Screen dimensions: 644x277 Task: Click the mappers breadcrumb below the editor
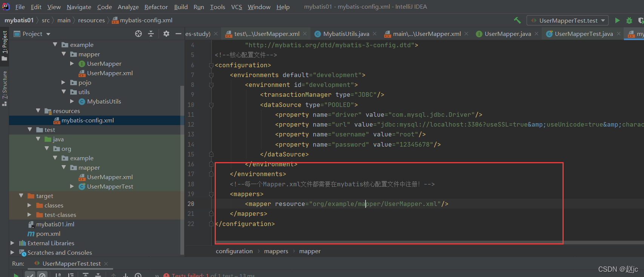276,251
